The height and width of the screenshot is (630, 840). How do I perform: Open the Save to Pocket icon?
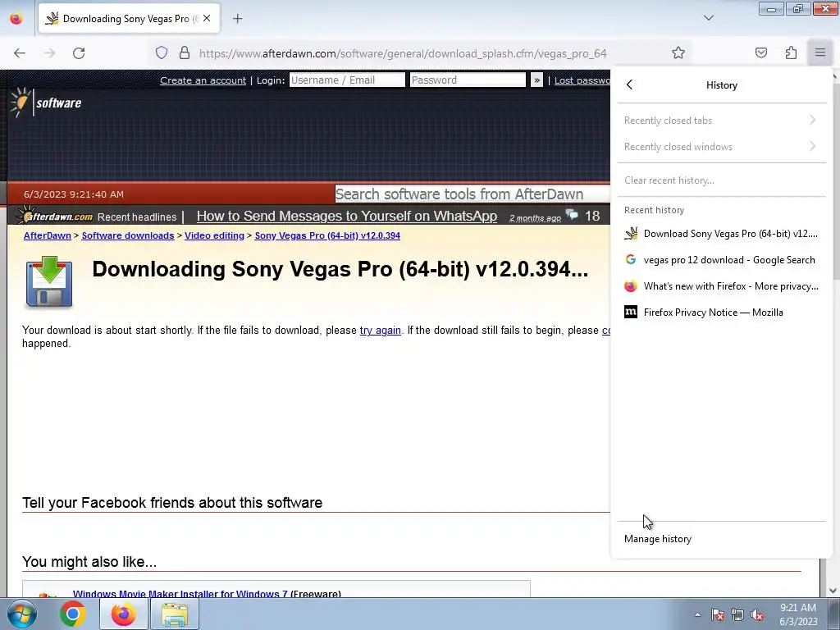[761, 52]
